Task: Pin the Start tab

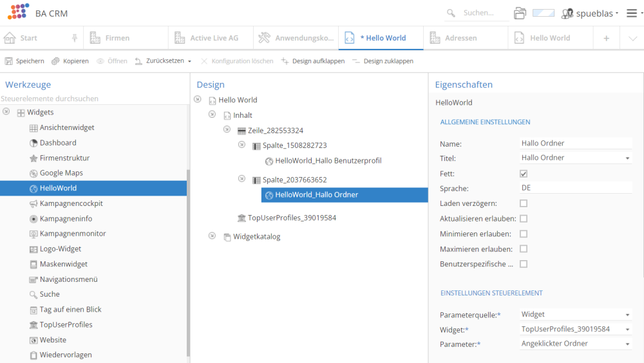Action: 75,38
